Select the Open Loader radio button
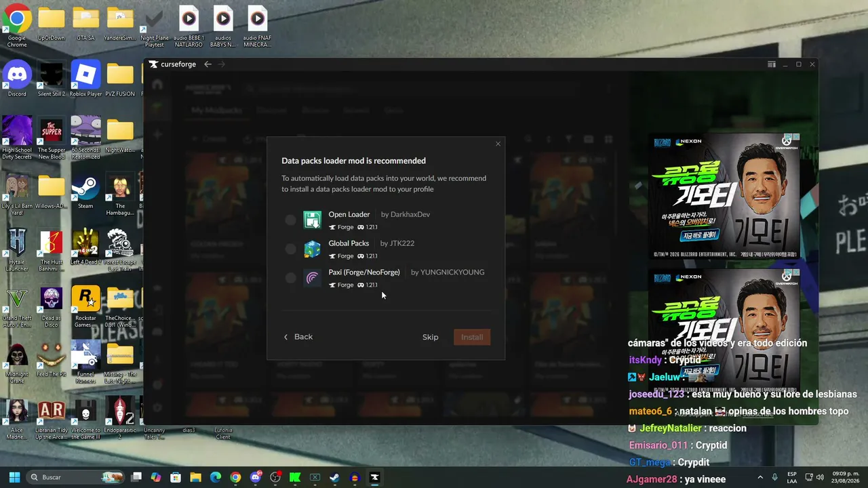Image resolution: width=868 pixels, height=488 pixels. point(291,220)
